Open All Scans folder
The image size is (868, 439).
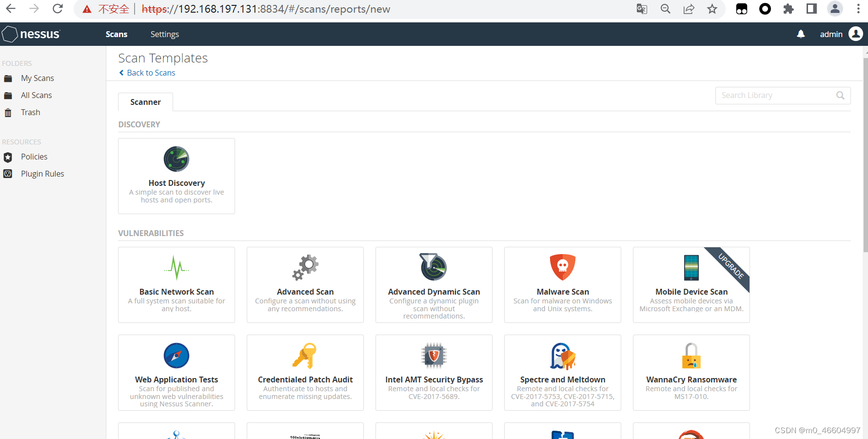37,96
